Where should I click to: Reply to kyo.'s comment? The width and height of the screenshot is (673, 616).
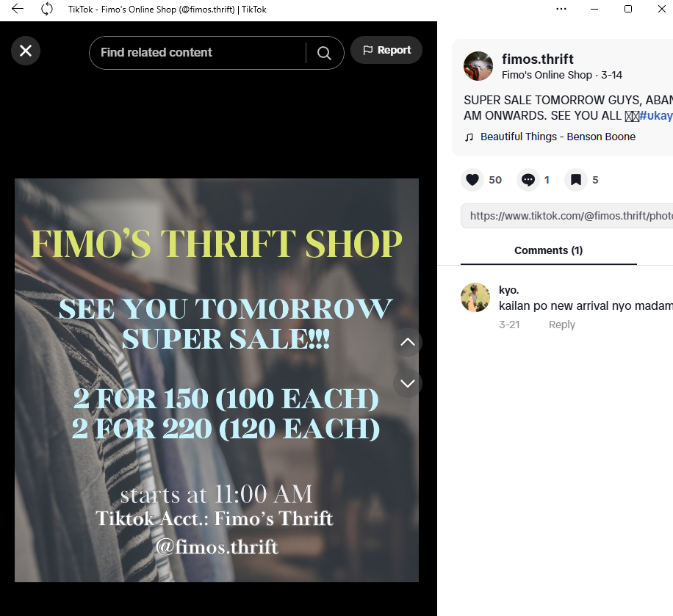561,325
